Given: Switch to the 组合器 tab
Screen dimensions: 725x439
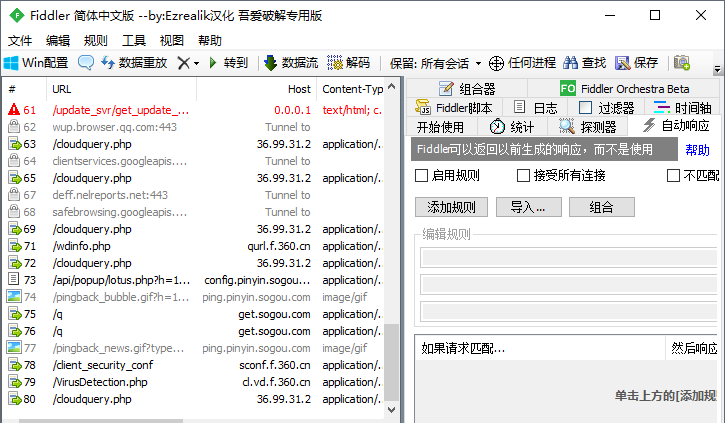Looking at the screenshot, I should click(x=467, y=88).
